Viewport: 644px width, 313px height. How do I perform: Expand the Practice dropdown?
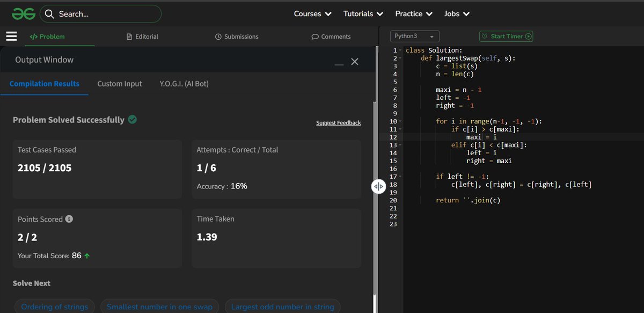coord(414,14)
